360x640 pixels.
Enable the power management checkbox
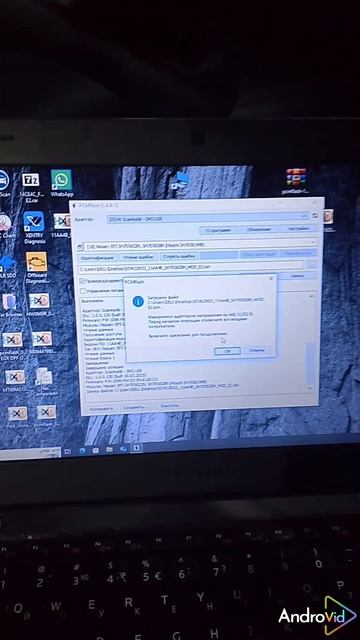(83, 291)
